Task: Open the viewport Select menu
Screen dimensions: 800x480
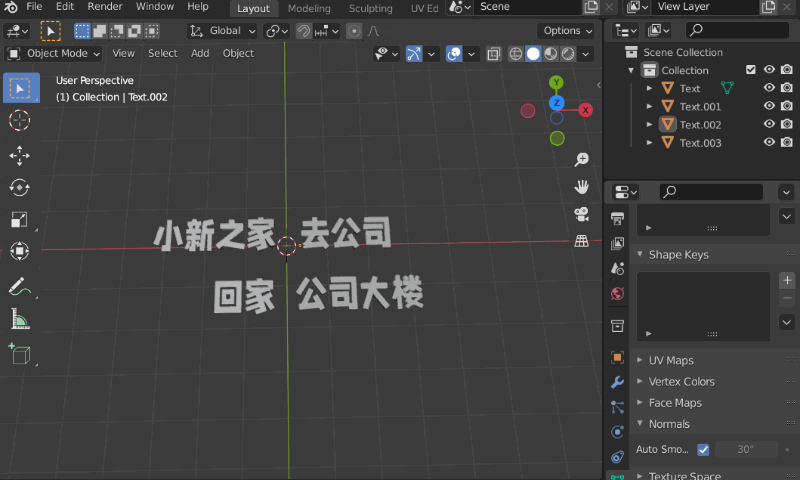Action: coord(163,54)
